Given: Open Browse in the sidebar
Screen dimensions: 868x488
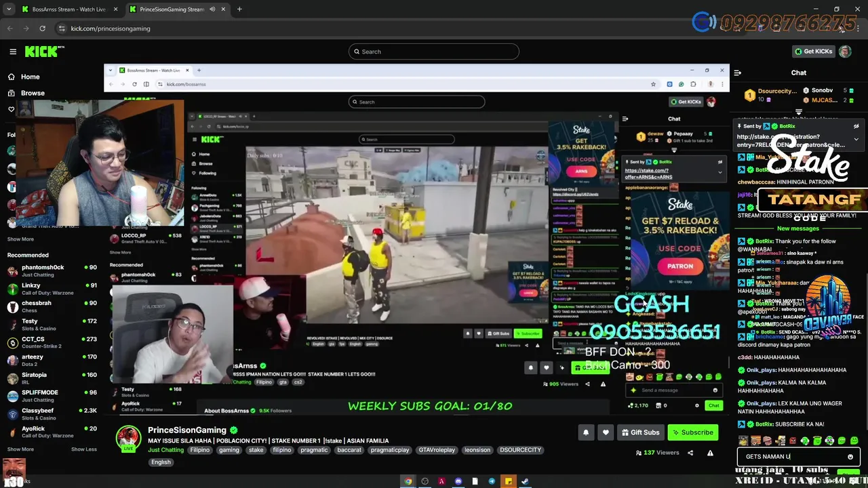Looking at the screenshot, I should click(x=32, y=93).
